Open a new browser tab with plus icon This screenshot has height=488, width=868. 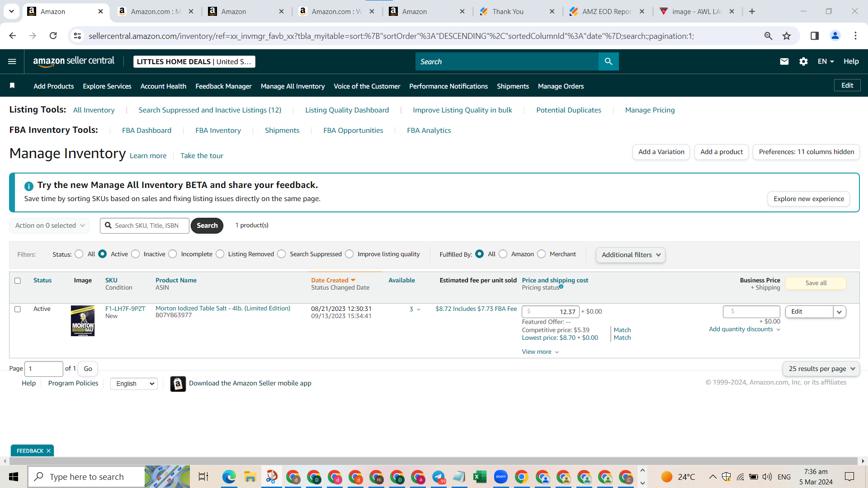pyautogui.click(x=752, y=11)
